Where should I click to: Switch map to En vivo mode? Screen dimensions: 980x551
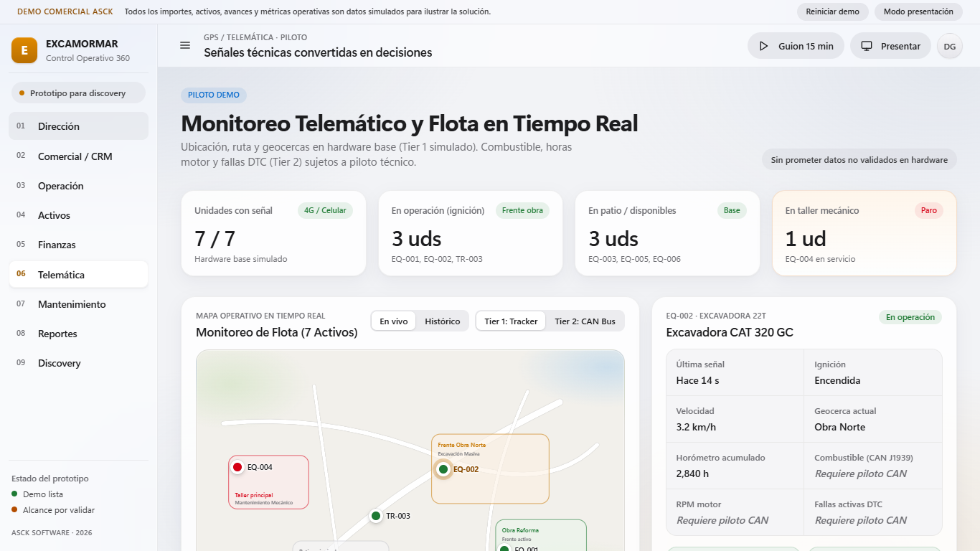[x=394, y=321]
